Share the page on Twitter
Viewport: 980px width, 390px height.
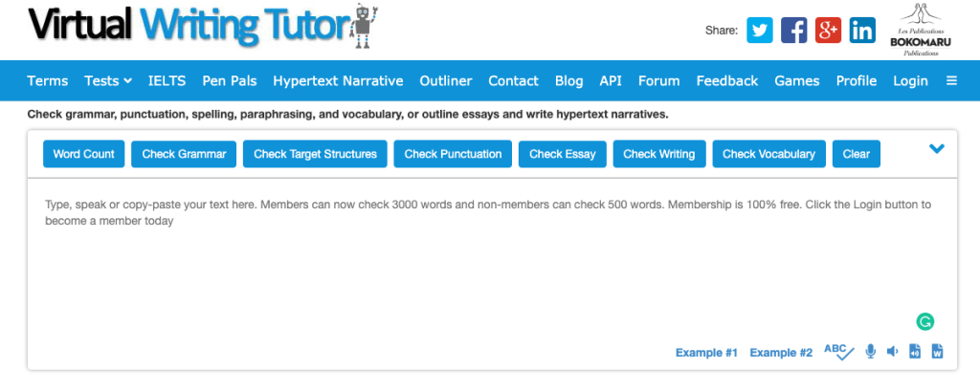coord(759,31)
